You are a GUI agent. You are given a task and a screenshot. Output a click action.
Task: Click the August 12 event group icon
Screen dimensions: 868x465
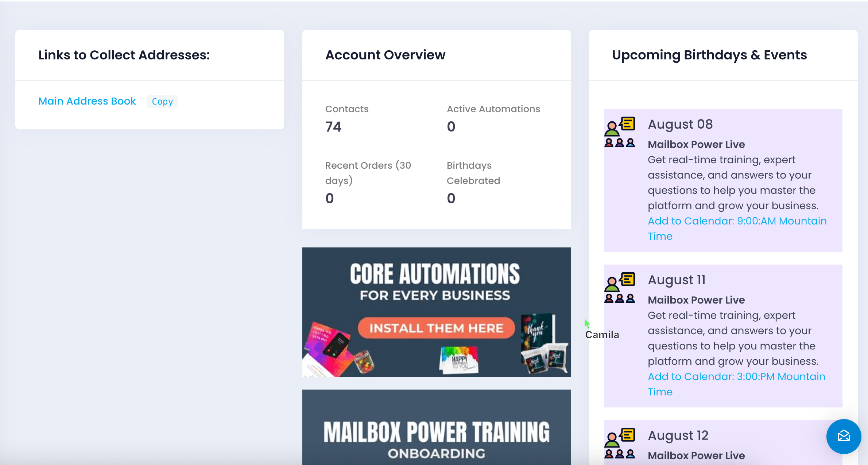(x=620, y=443)
